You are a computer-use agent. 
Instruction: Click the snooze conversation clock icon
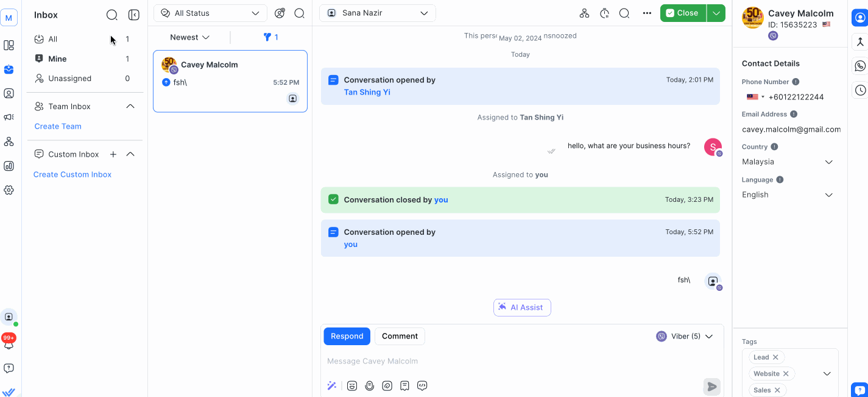click(604, 13)
